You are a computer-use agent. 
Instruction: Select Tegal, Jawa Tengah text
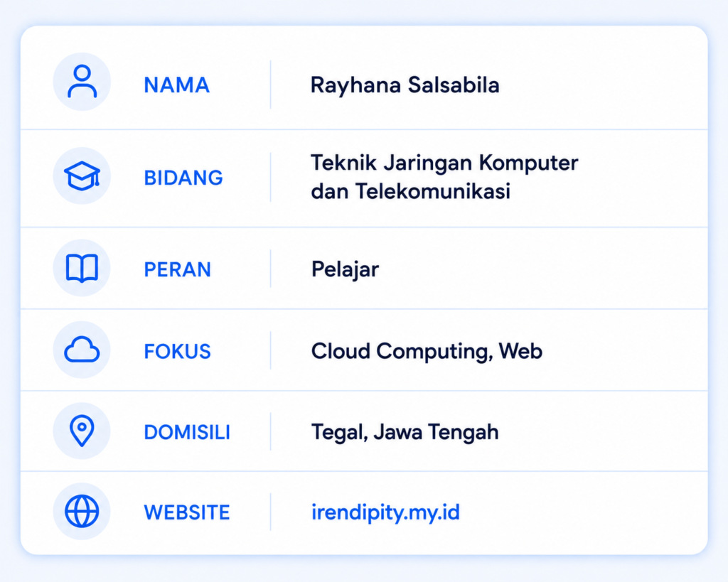[x=405, y=433]
